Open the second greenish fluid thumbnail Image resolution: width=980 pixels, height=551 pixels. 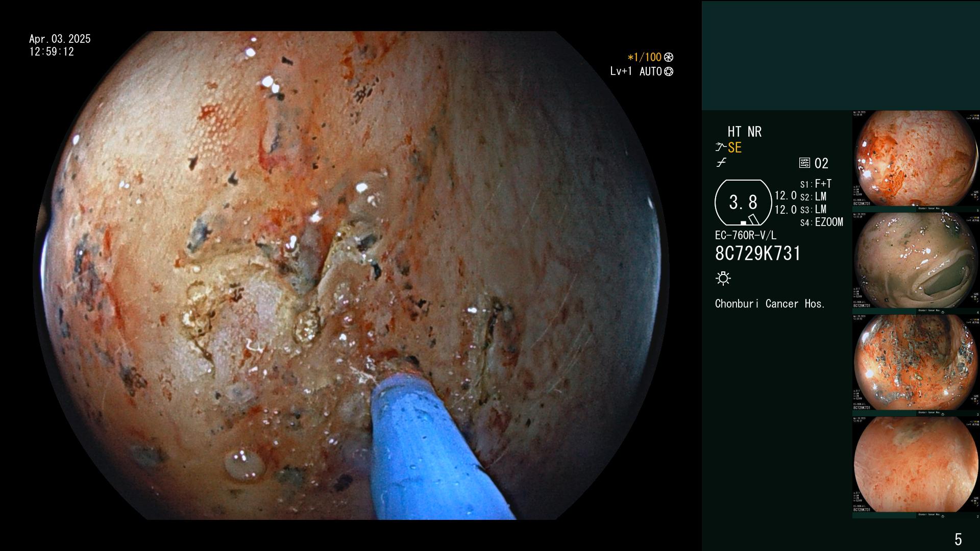pyautogui.click(x=915, y=261)
